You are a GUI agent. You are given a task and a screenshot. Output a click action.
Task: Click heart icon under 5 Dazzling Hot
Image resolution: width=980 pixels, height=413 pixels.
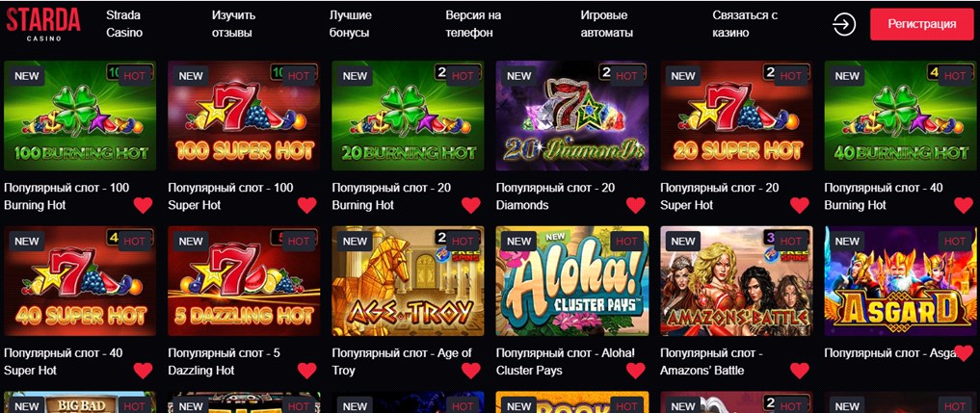point(306,371)
